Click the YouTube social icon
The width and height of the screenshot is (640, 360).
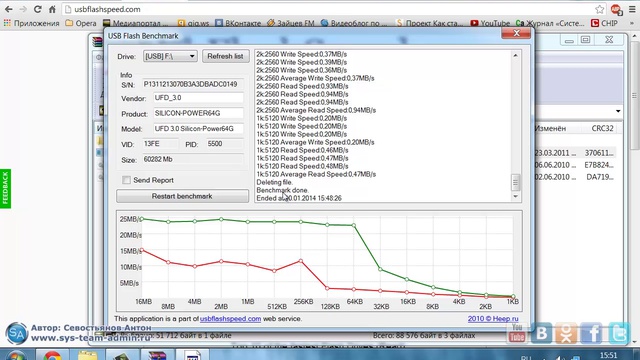(517, 333)
